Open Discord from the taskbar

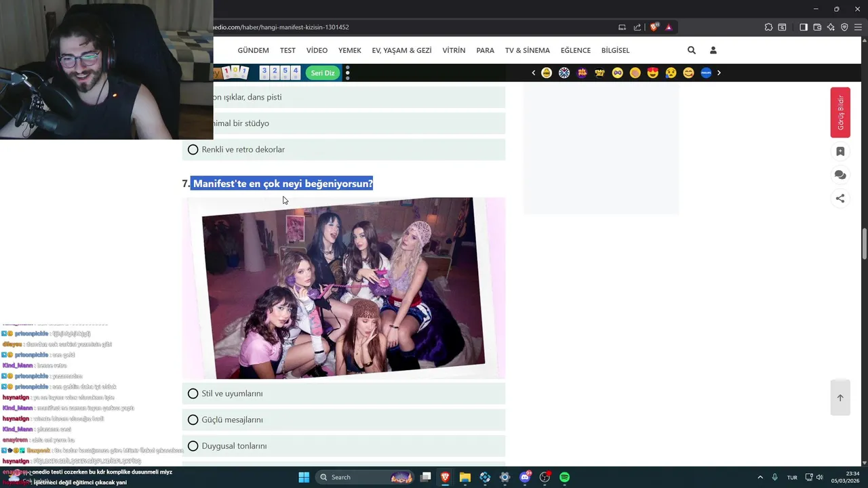point(525,477)
